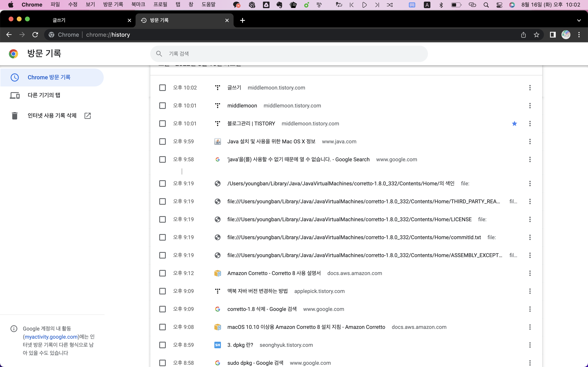Click the back navigation arrow

pos(9,35)
